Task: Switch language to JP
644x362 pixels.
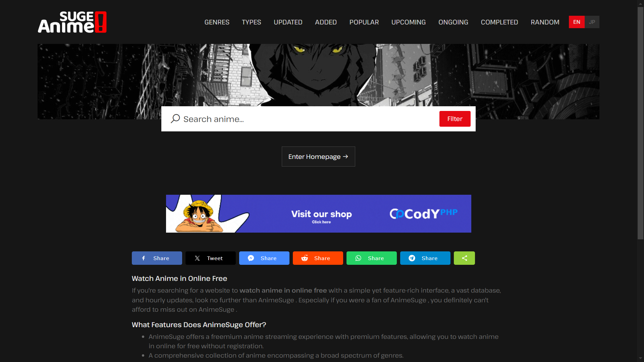Action: (x=592, y=22)
